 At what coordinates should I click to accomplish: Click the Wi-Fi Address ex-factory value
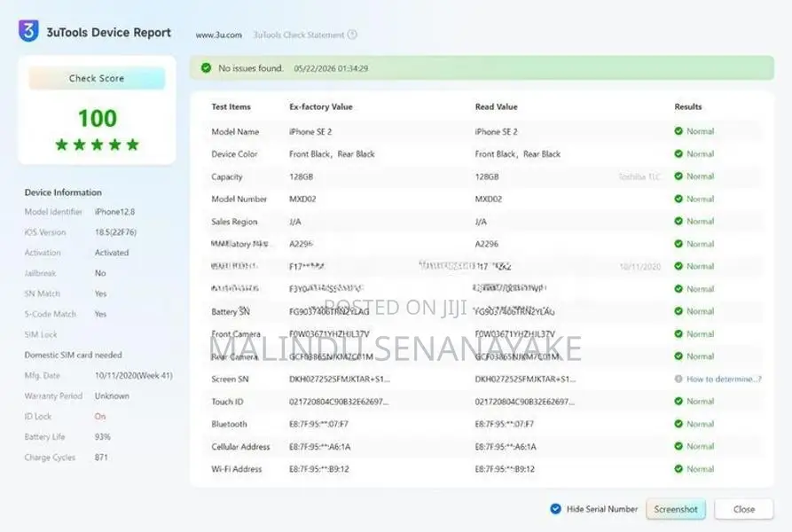[x=318, y=469]
